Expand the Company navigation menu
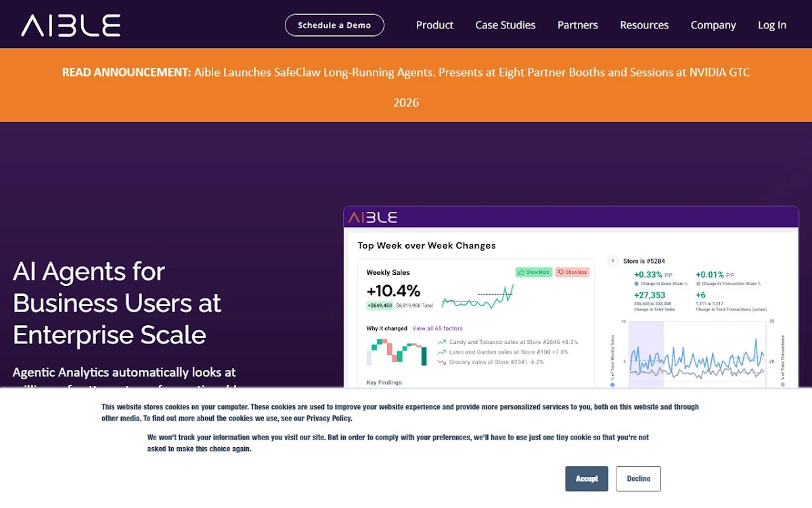812x508 pixels. (x=713, y=25)
